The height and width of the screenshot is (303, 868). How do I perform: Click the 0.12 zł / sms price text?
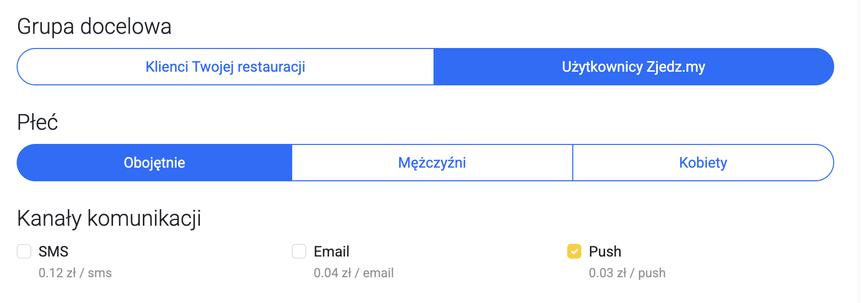pyautogui.click(x=75, y=273)
